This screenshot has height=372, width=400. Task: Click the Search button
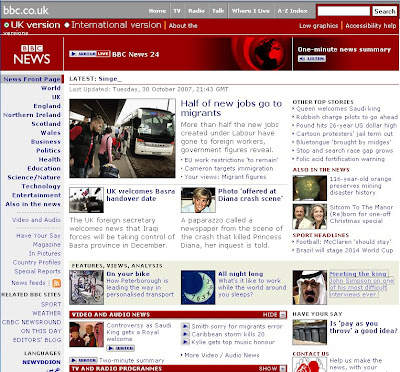click(x=385, y=11)
